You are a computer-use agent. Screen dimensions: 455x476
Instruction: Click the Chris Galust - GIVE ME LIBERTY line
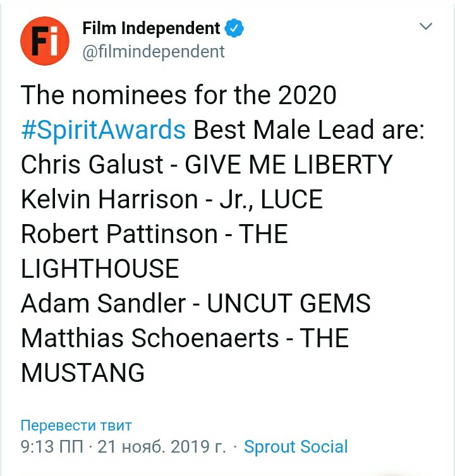207,165
